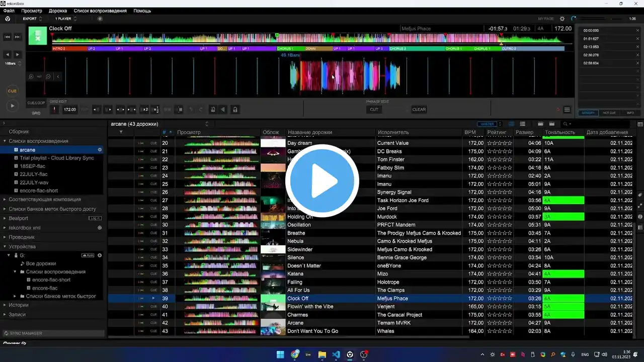Viewport: 644px width, 362px height.
Task: Click the column layout icon at the browser's far right
Action: [x=640, y=124]
